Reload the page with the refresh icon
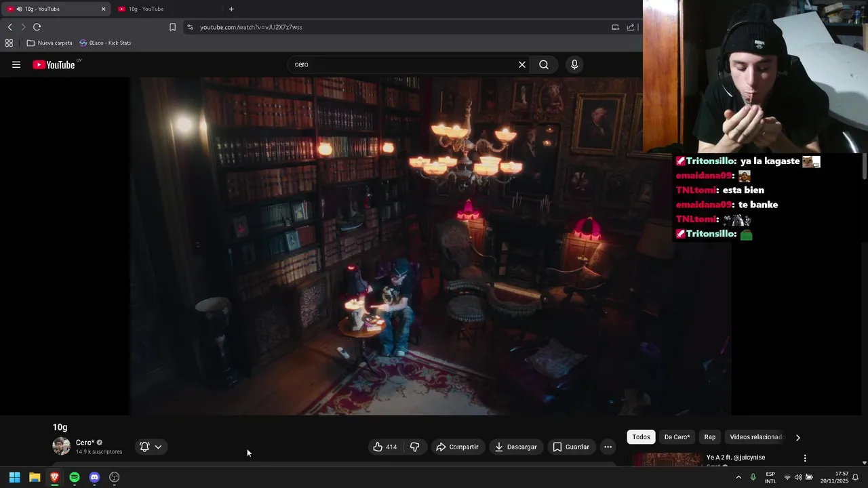 pyautogui.click(x=37, y=27)
